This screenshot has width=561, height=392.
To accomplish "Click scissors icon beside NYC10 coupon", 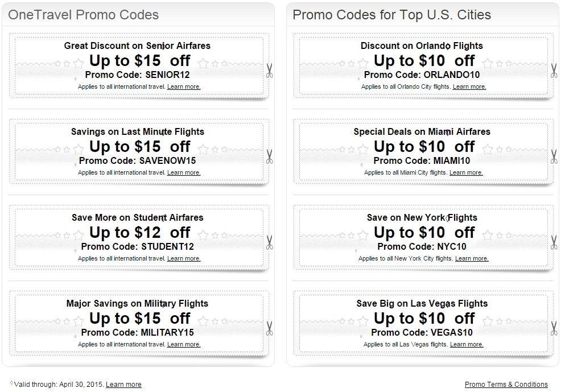I will click(x=554, y=242).
